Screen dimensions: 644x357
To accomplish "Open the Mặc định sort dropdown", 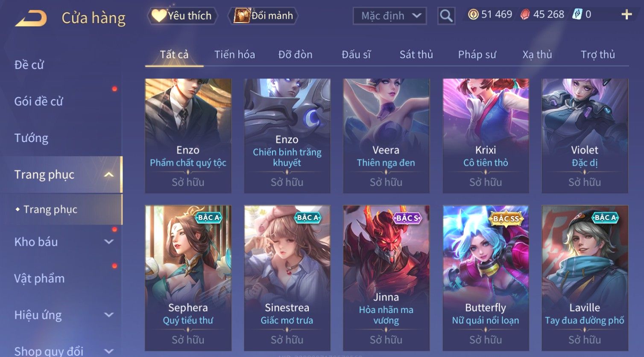I will point(389,16).
